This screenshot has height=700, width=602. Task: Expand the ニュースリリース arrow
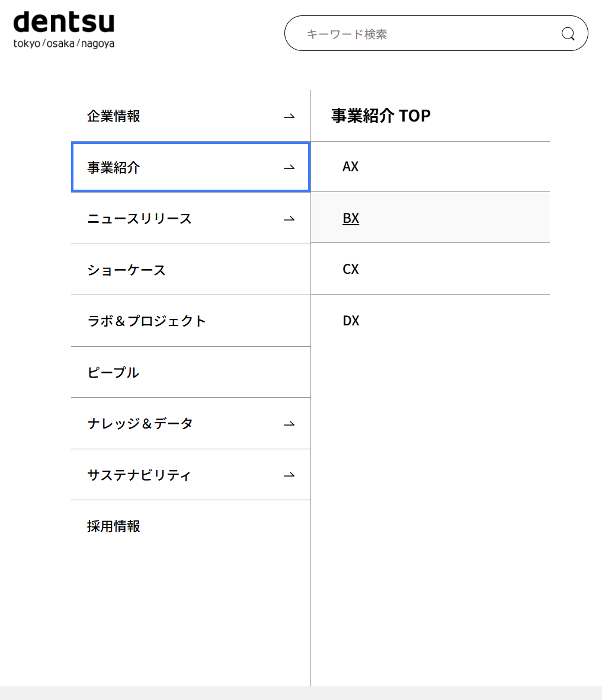pyautogui.click(x=289, y=219)
